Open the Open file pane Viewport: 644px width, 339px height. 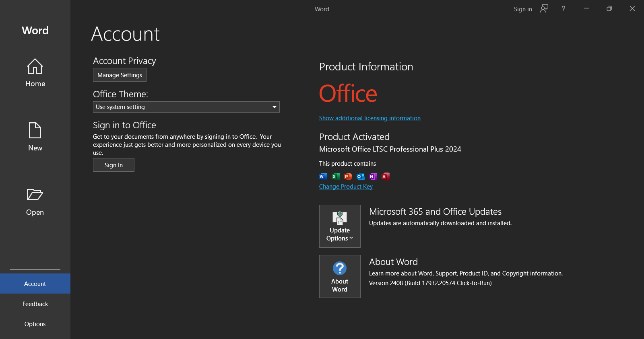(35, 201)
